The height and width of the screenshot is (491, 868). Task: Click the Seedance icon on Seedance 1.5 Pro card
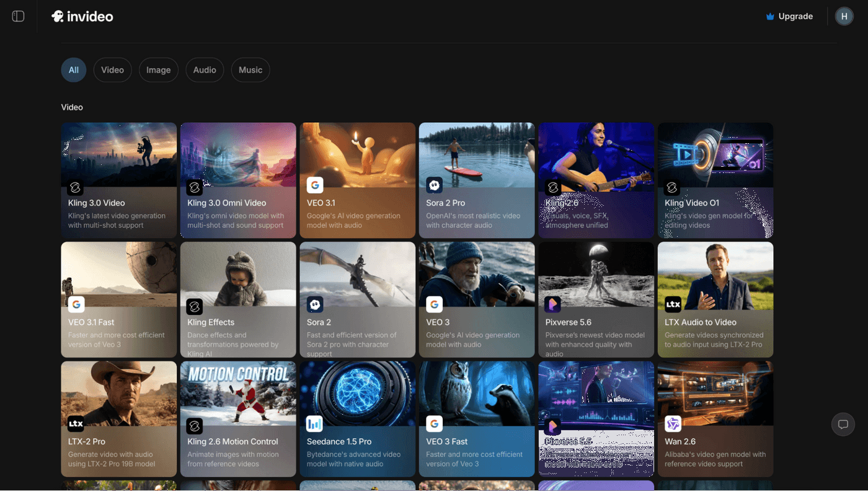pos(315,424)
